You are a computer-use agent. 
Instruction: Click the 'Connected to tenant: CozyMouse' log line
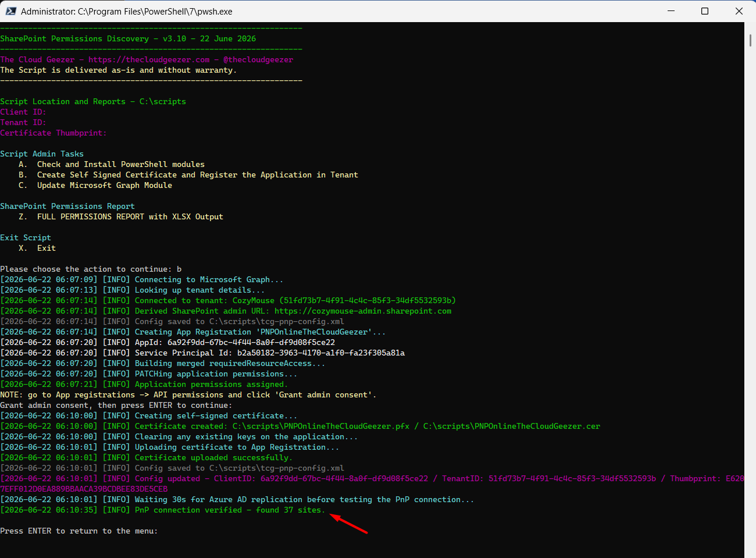(x=228, y=300)
